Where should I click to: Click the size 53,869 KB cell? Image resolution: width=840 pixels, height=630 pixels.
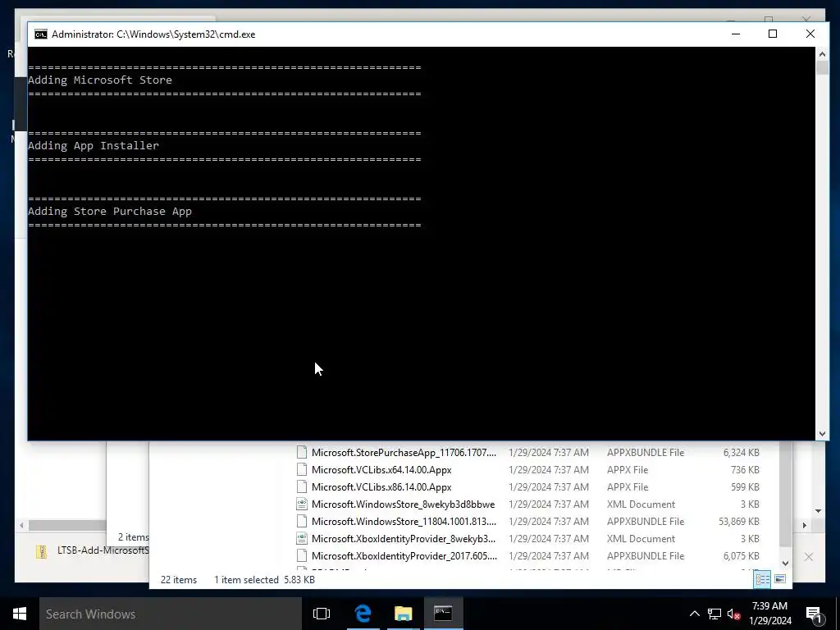[x=739, y=521]
